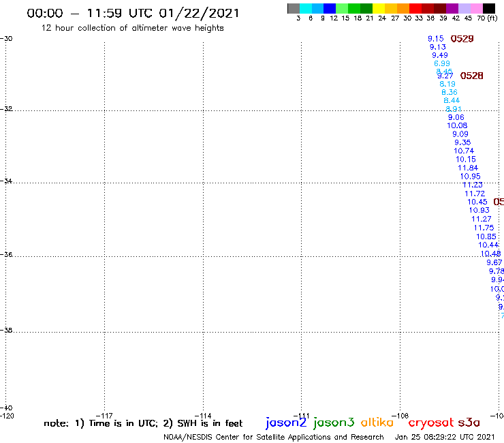Click the note about UTC and SWH
This screenshot has width=504, height=443.
(x=143, y=423)
